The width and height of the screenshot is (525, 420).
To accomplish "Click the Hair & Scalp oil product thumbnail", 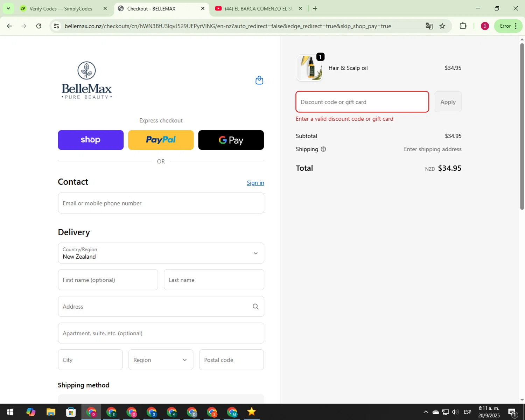I will [309, 68].
